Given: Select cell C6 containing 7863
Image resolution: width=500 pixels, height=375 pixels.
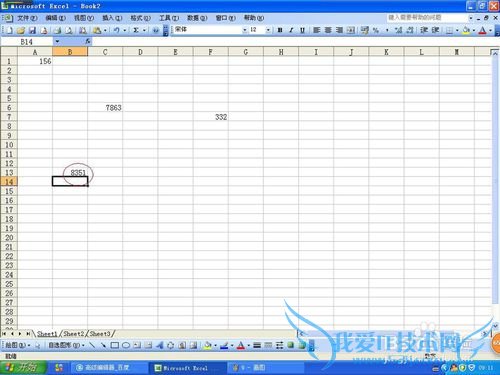Looking at the screenshot, I should [105, 108].
